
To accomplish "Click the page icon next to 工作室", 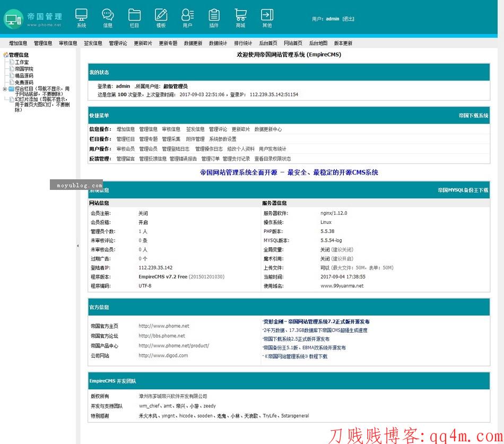I will 12,62.
